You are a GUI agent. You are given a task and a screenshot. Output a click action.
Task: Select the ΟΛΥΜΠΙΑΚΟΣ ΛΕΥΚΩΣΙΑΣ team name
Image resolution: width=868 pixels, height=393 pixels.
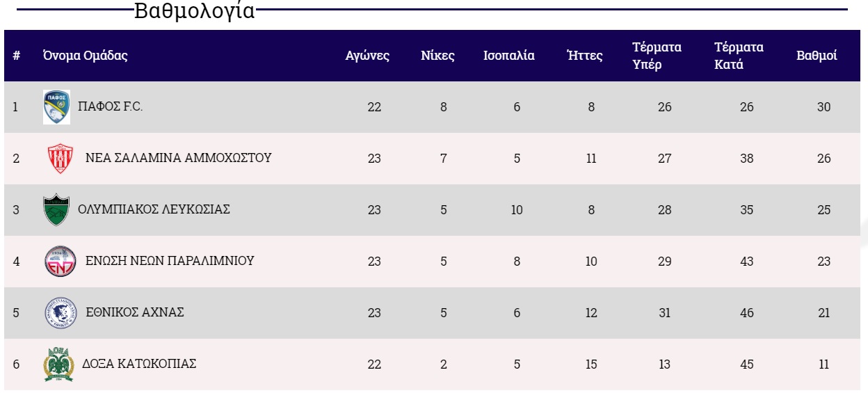pos(154,209)
